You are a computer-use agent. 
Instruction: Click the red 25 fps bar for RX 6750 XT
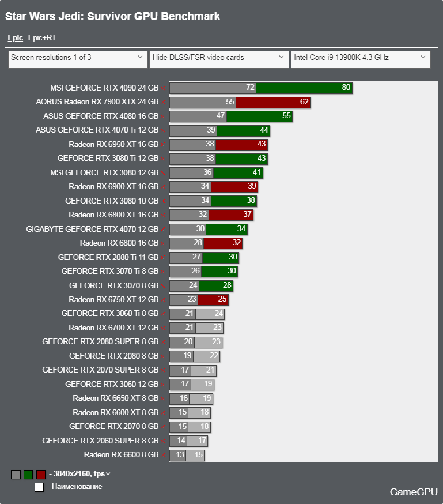tap(213, 299)
